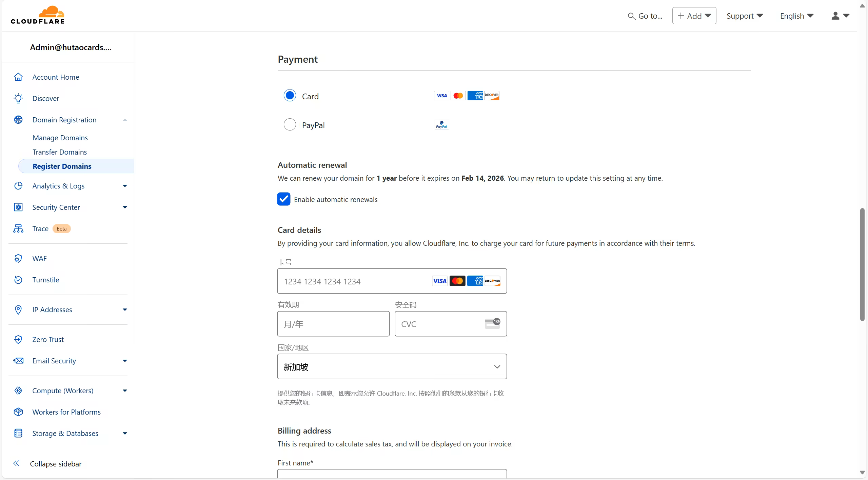Open the English language dropdown

[x=796, y=16]
